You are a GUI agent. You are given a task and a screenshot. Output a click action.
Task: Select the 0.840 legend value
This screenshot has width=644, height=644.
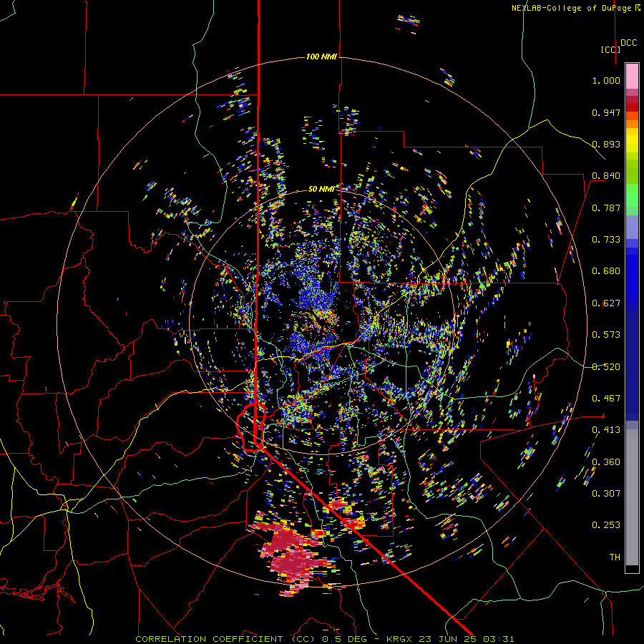606,176
